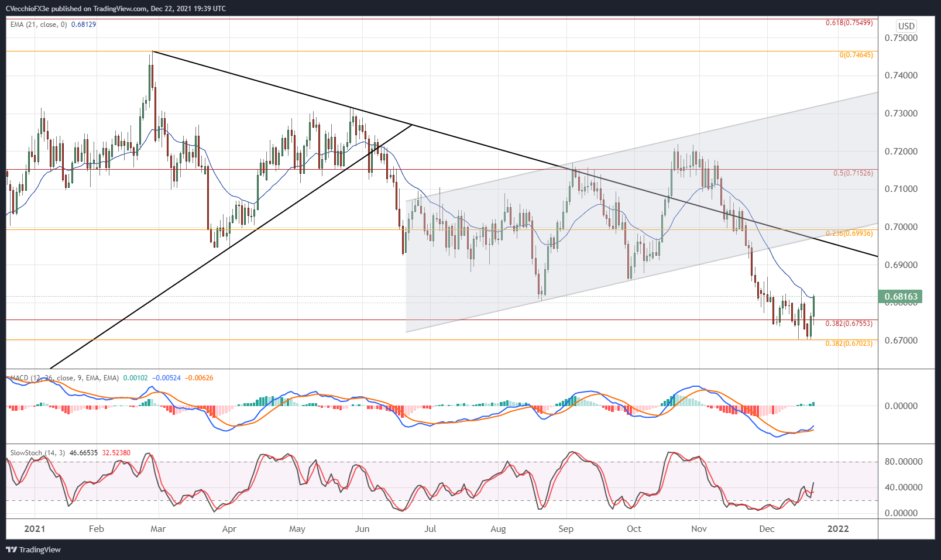Viewport: 941px width, 560px height.
Task: Click the 2021 time axis label
Action: click(x=35, y=529)
